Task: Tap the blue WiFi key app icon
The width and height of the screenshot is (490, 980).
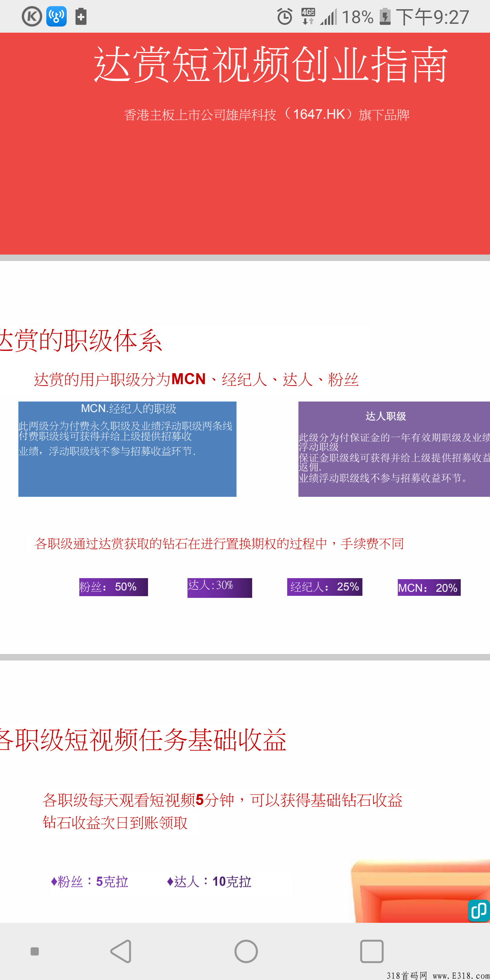Action: 56,17
